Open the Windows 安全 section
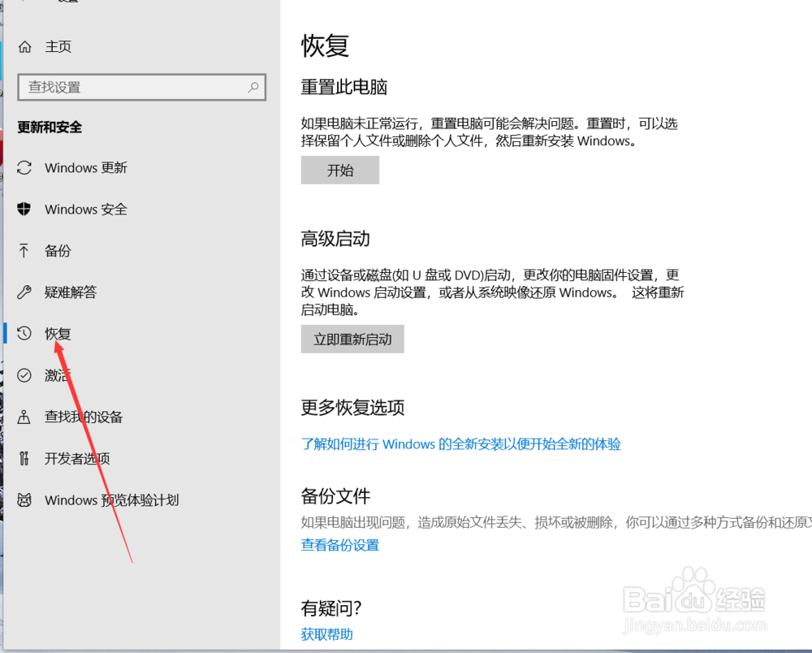Viewport: 812px width, 653px height. pos(86,210)
